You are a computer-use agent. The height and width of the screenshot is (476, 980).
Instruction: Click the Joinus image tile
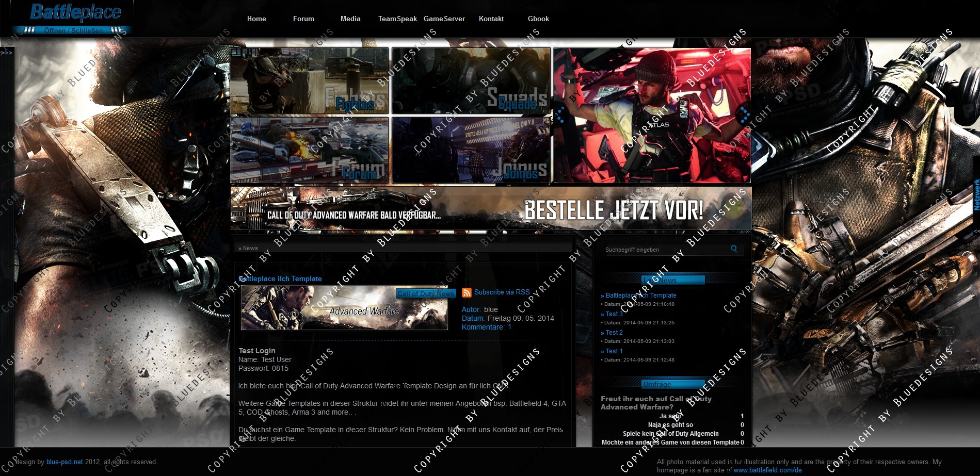tap(471, 150)
